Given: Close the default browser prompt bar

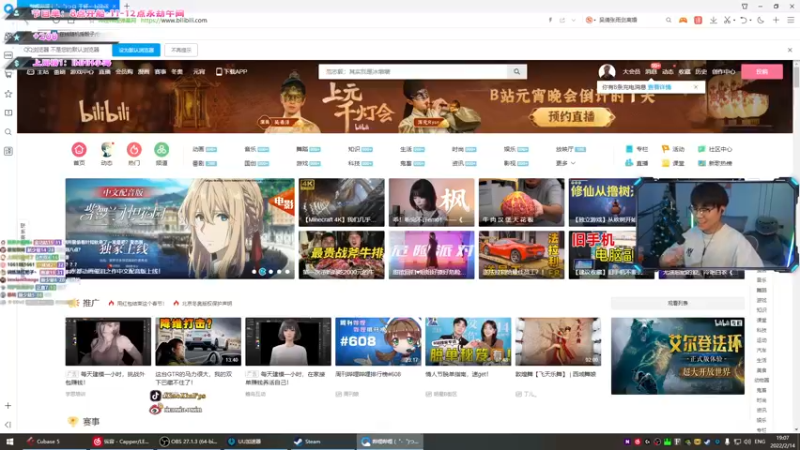Looking at the screenshot, I should coord(790,50).
